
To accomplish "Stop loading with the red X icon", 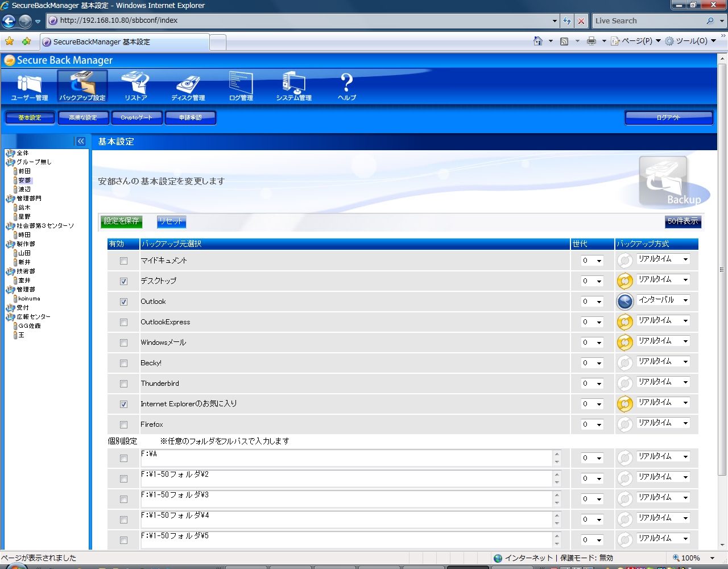I will coord(581,21).
